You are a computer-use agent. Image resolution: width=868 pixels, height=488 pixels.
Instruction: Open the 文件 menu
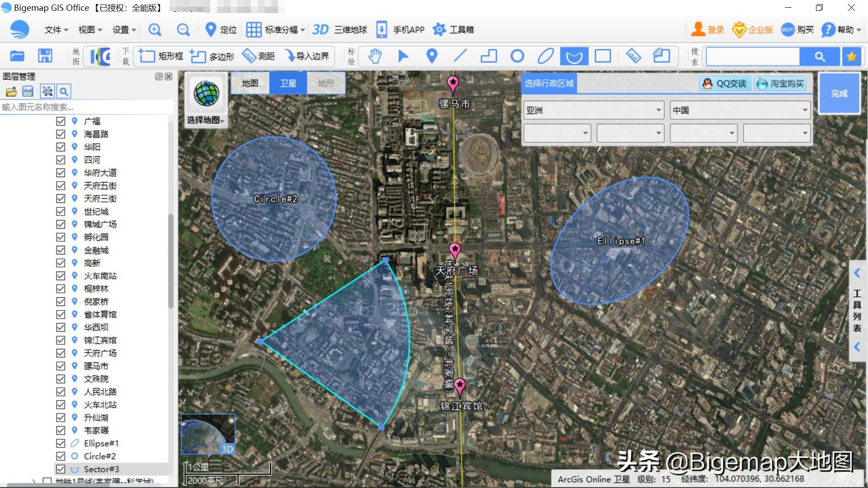point(54,29)
